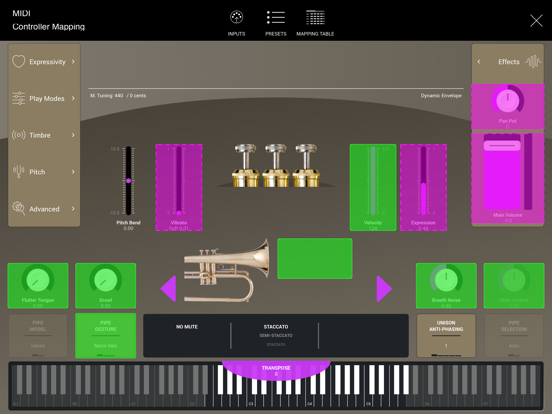Screen dimensions: 552x414
Task: Click the third trumpet valve
Action: click(x=306, y=165)
